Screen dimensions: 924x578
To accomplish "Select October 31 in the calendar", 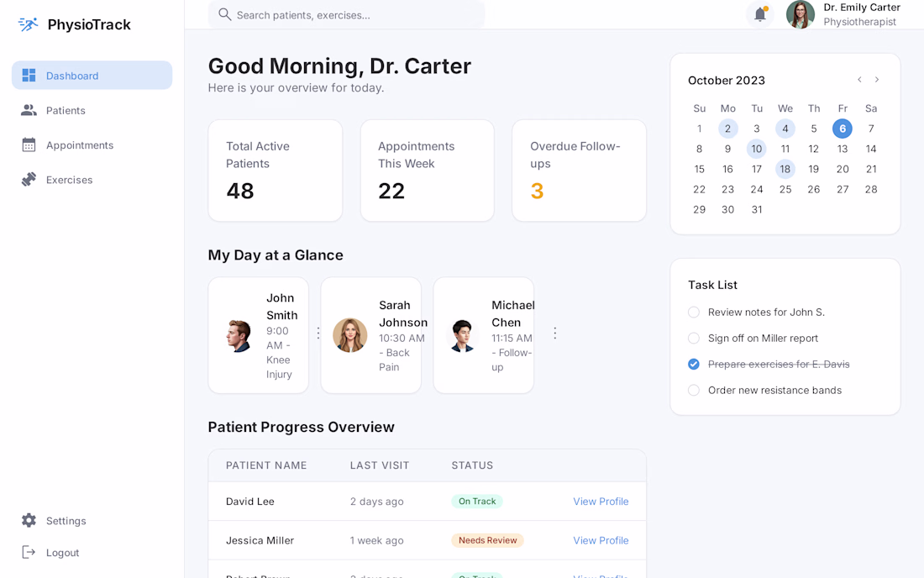I will point(757,209).
